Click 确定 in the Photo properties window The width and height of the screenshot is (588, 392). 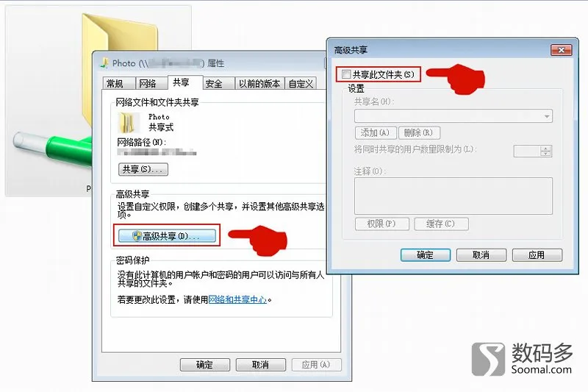pos(205,365)
